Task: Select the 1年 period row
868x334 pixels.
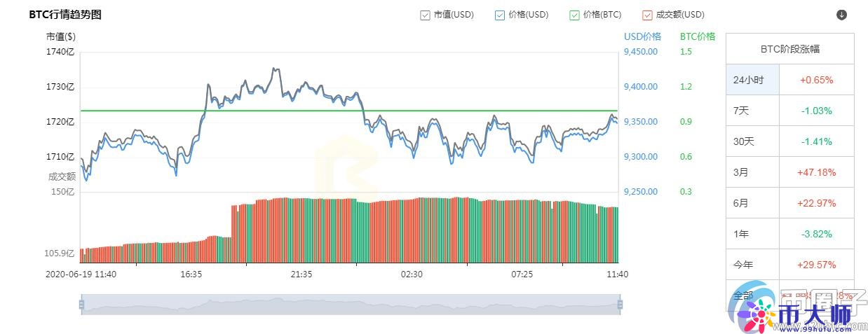Action: (790, 234)
